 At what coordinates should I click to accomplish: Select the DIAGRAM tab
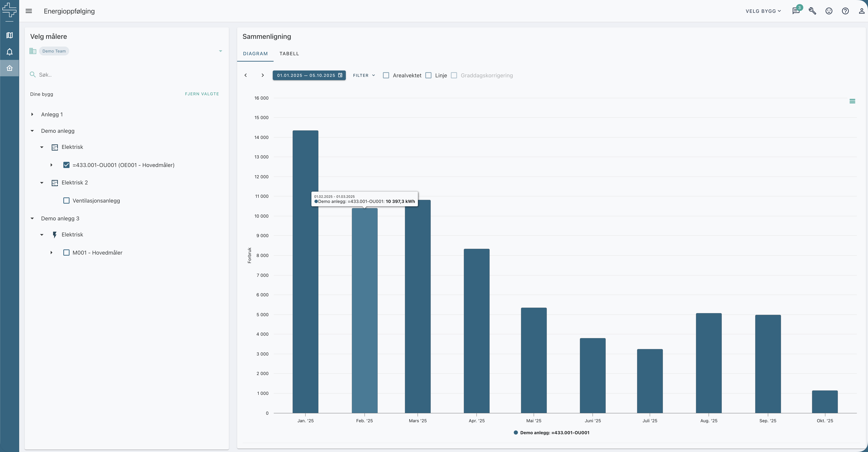click(255, 54)
